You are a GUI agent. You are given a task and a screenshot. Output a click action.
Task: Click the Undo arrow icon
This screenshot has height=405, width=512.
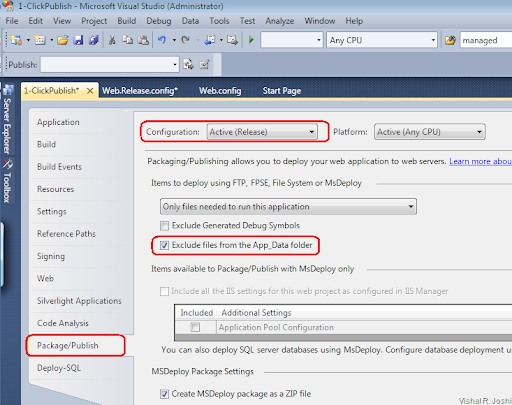click(162, 40)
